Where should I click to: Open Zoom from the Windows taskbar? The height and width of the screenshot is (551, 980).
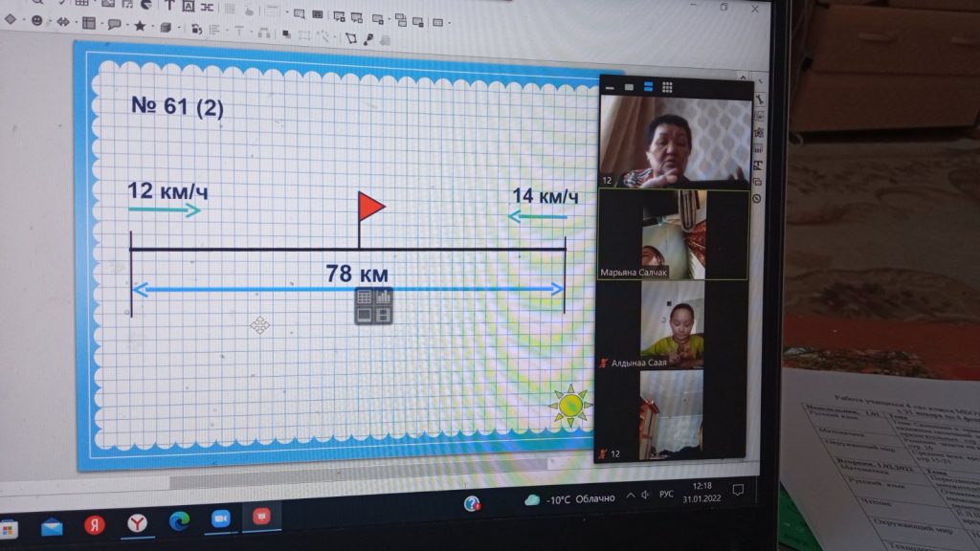pos(221,518)
